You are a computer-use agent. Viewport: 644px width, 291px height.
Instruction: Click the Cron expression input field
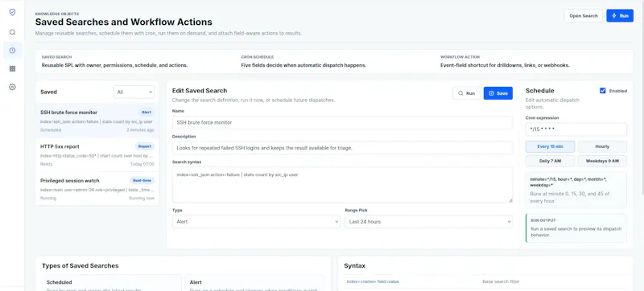tap(576, 129)
